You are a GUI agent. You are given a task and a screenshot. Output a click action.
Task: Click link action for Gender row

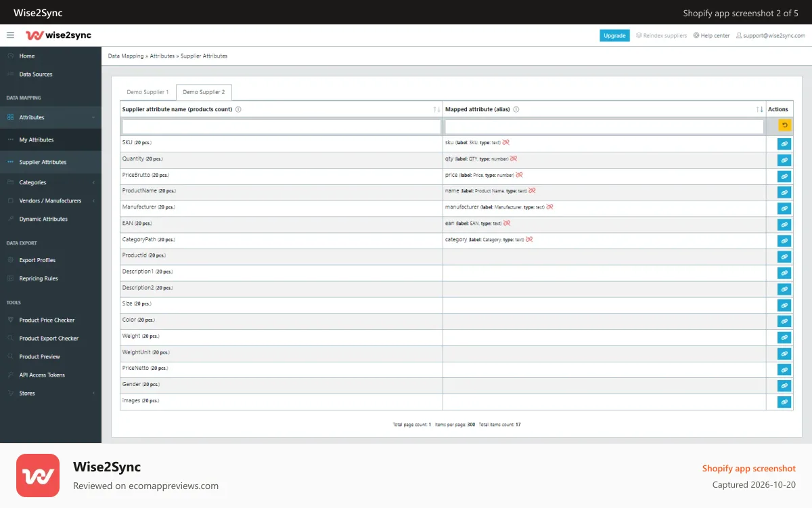[784, 386]
